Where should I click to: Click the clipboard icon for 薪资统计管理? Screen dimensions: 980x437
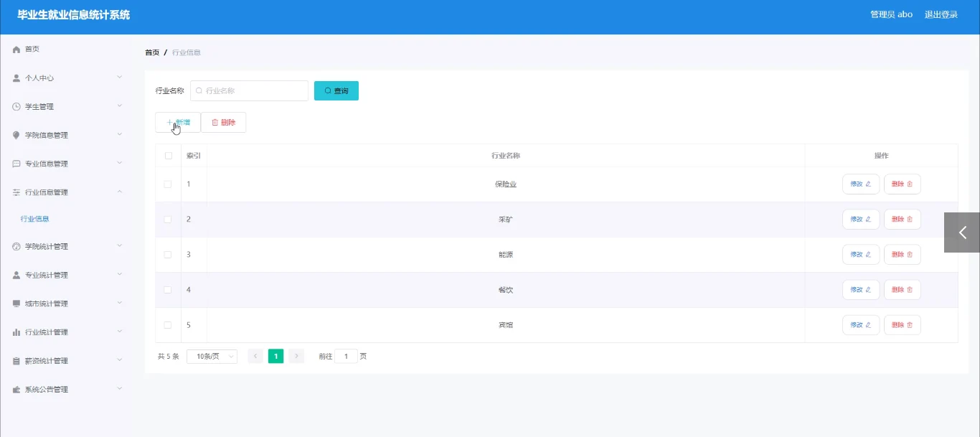[x=17, y=362]
